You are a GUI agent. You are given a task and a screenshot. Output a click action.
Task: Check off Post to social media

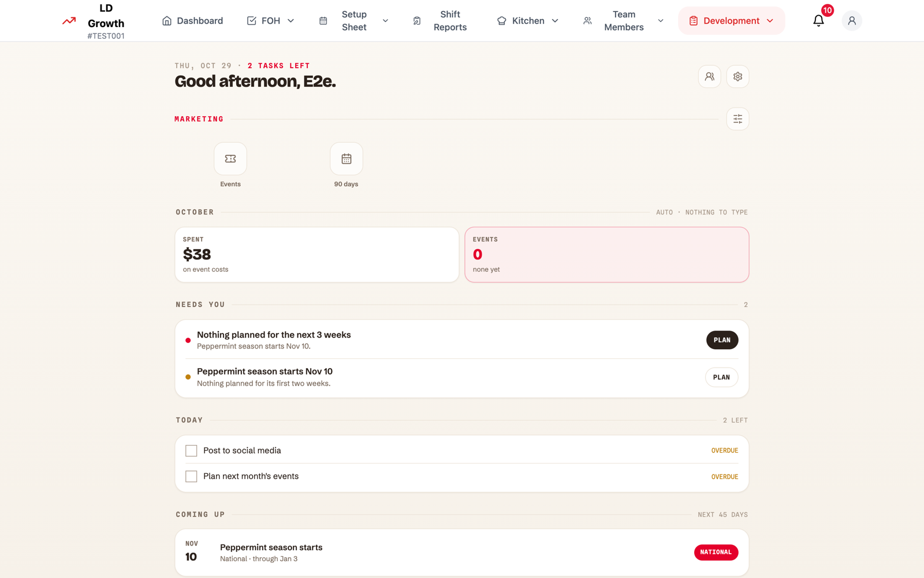191,451
